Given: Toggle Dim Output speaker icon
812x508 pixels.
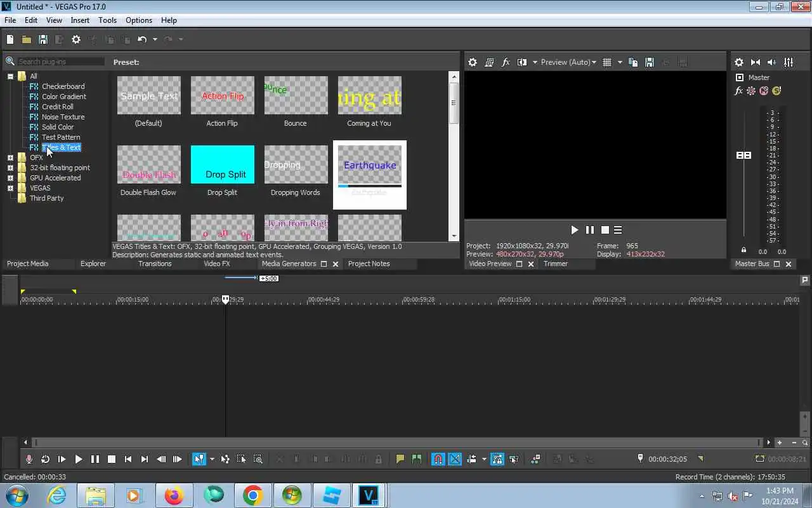Looking at the screenshot, I should pyautogui.click(x=772, y=62).
